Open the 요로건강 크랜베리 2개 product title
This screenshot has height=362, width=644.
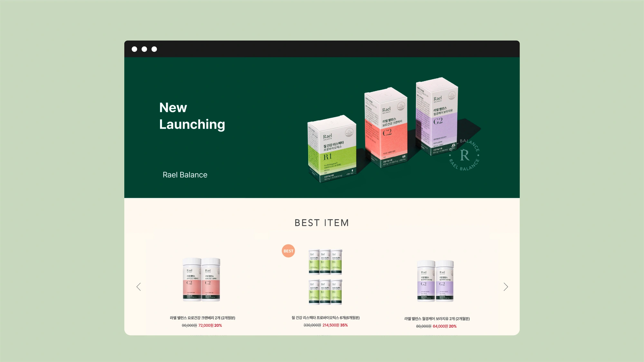[x=203, y=318]
